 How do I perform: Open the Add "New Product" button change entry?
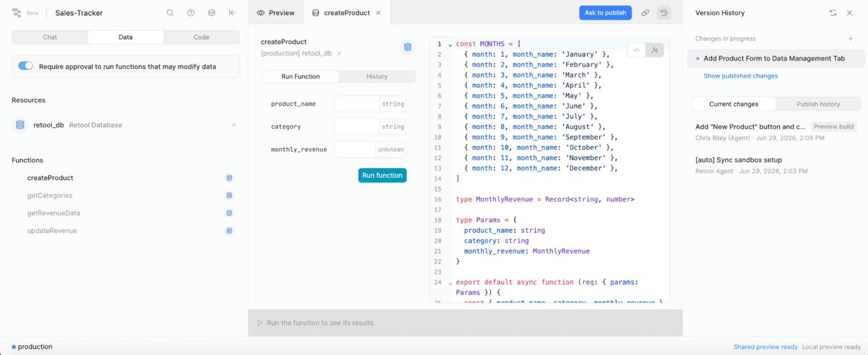click(x=750, y=127)
